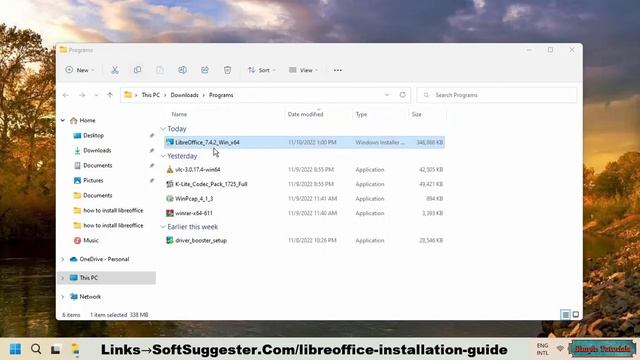Switch to Large icons view layout

[x=576, y=314]
